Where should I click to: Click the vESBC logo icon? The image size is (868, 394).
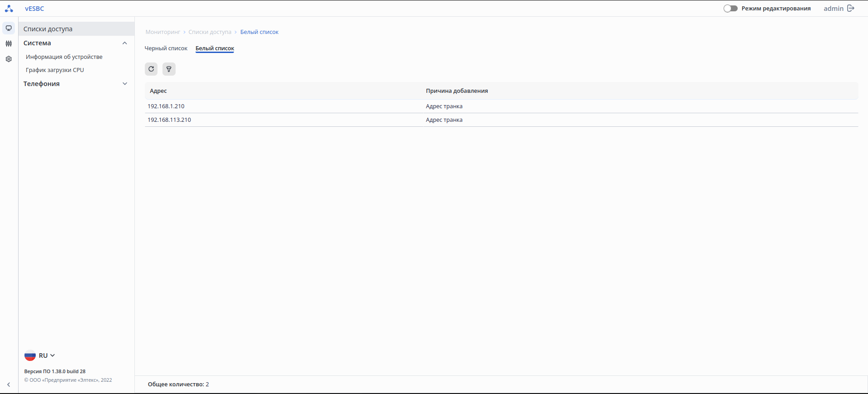click(9, 8)
